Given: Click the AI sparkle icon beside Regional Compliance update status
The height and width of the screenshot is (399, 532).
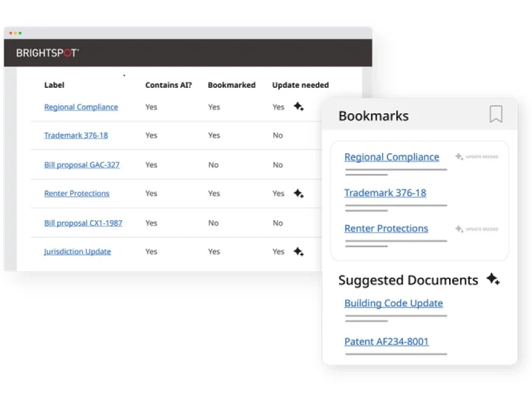Looking at the screenshot, I should point(298,107).
